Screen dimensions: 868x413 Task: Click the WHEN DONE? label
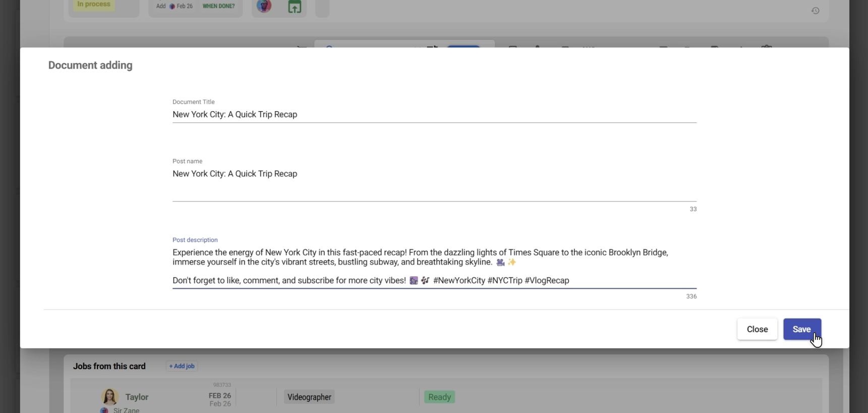click(218, 7)
